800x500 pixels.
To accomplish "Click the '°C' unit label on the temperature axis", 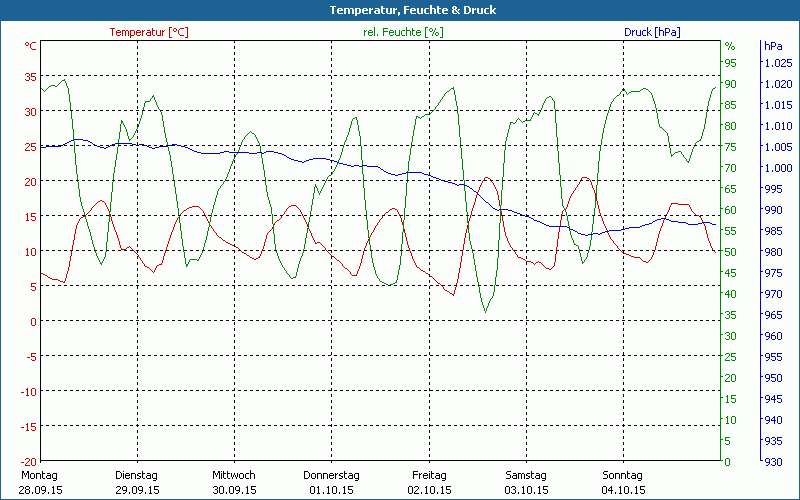I will coord(31,46).
